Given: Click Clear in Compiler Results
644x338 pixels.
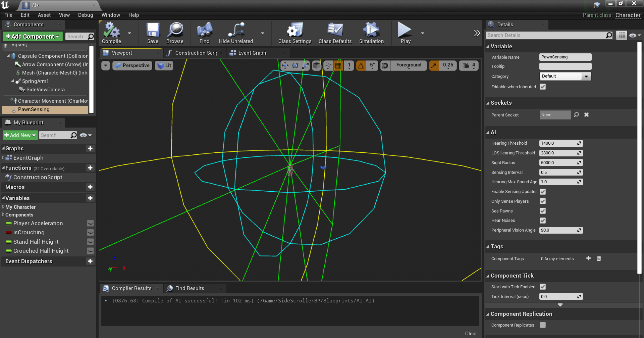Looking at the screenshot, I should click(x=471, y=333).
